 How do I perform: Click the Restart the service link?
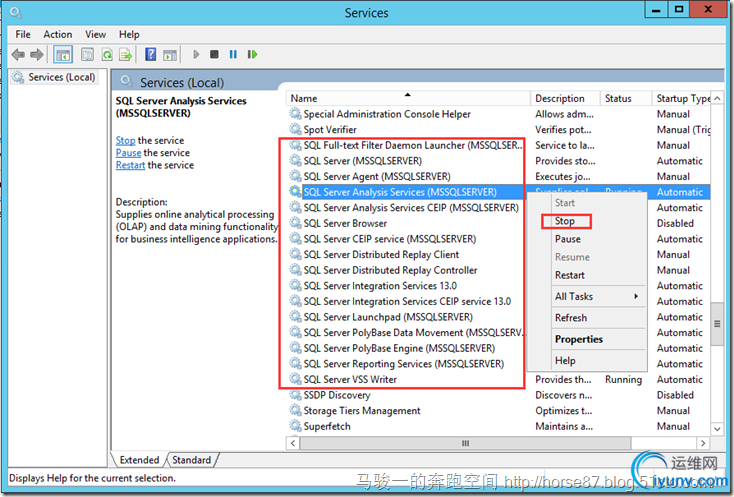pyautogui.click(x=130, y=165)
